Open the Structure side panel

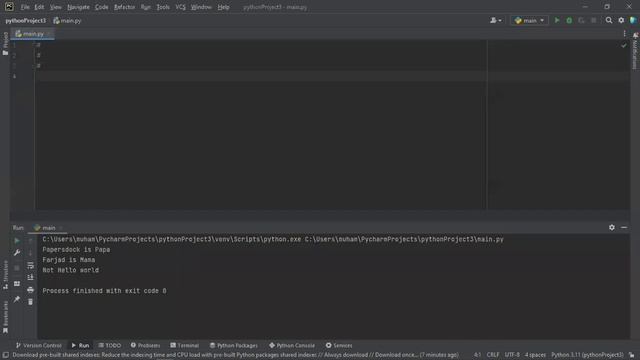point(5,275)
